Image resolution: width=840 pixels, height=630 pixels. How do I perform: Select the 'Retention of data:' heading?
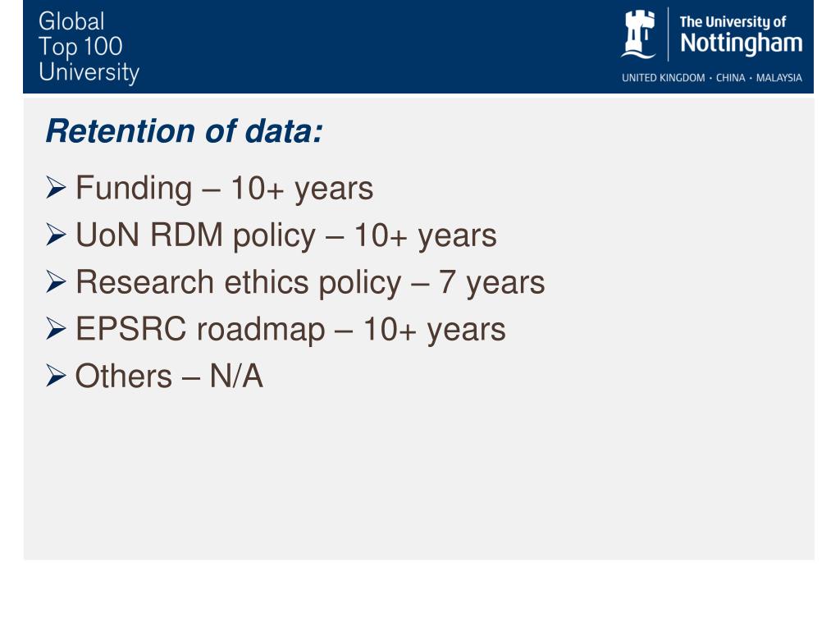click(x=185, y=131)
